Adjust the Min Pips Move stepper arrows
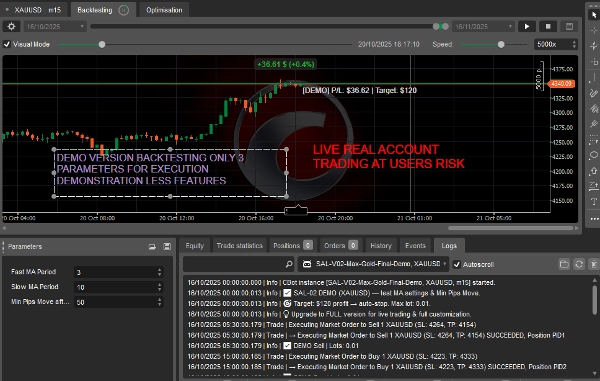600x381 pixels. tap(160, 302)
